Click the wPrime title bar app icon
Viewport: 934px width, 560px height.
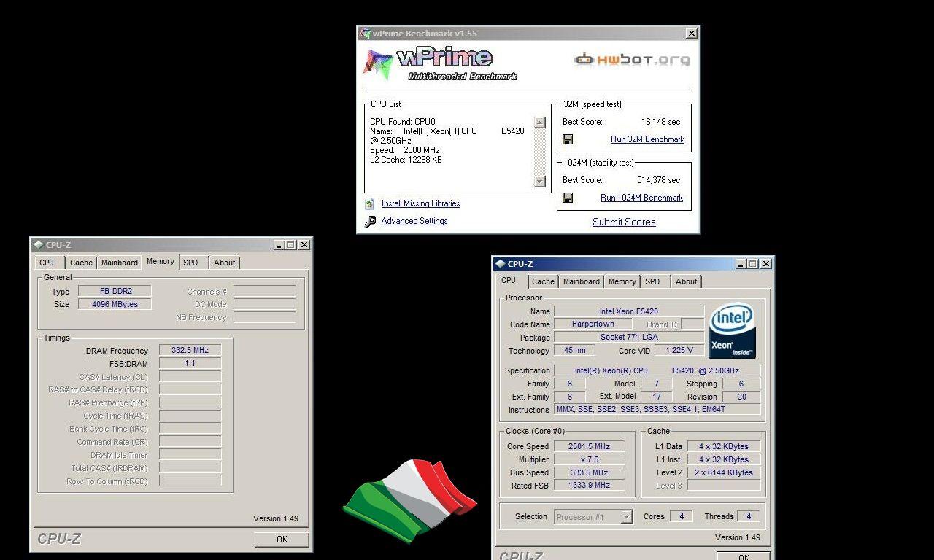(x=365, y=34)
